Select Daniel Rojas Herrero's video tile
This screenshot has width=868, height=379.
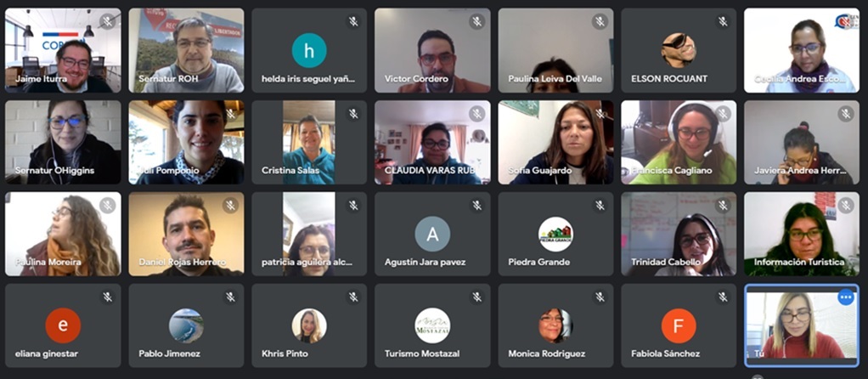pyautogui.click(x=187, y=235)
